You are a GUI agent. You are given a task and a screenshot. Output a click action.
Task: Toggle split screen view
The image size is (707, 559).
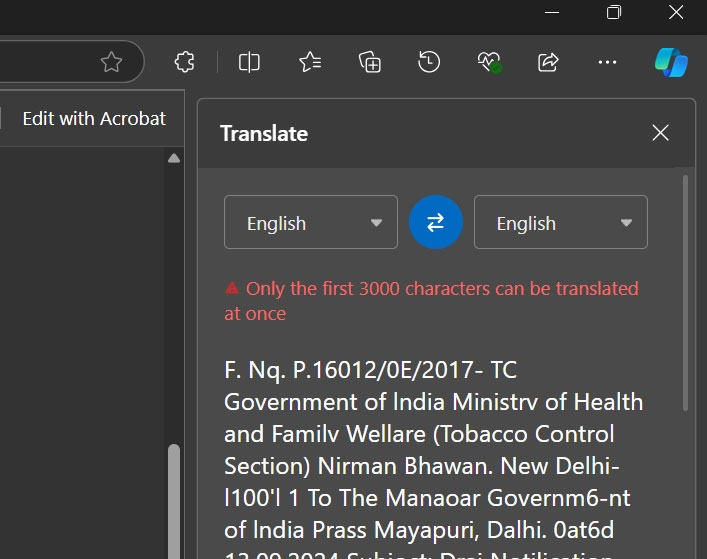coord(249,62)
